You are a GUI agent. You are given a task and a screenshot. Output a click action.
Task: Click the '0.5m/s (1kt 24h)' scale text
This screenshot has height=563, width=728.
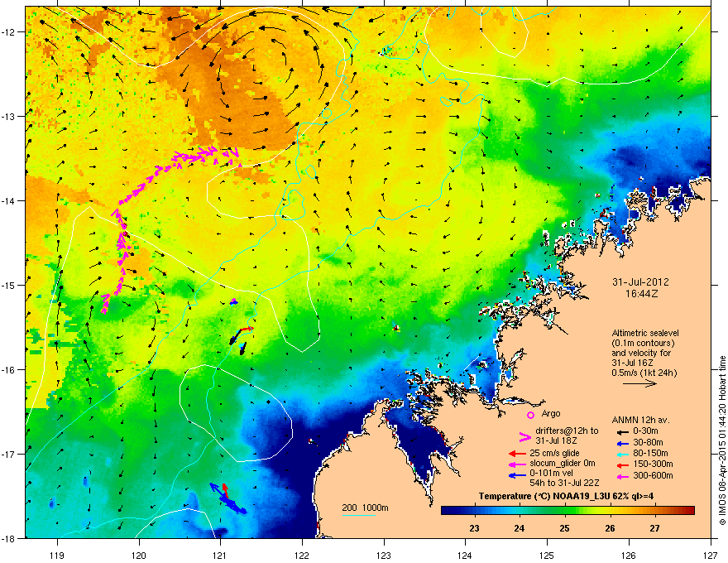tap(644, 373)
